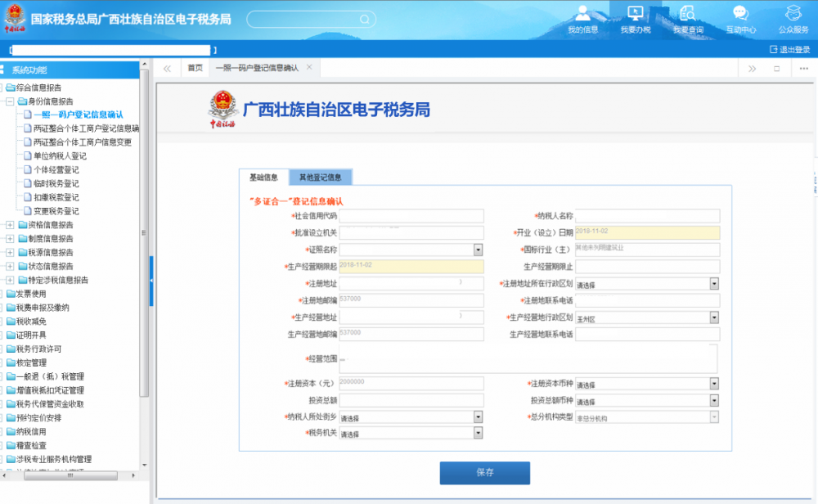Screen dimensions: 818x504
Task: Click the magnifier icon in search box
Action: [x=364, y=19]
